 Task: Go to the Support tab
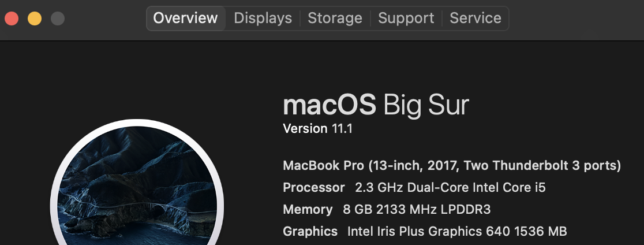406,18
